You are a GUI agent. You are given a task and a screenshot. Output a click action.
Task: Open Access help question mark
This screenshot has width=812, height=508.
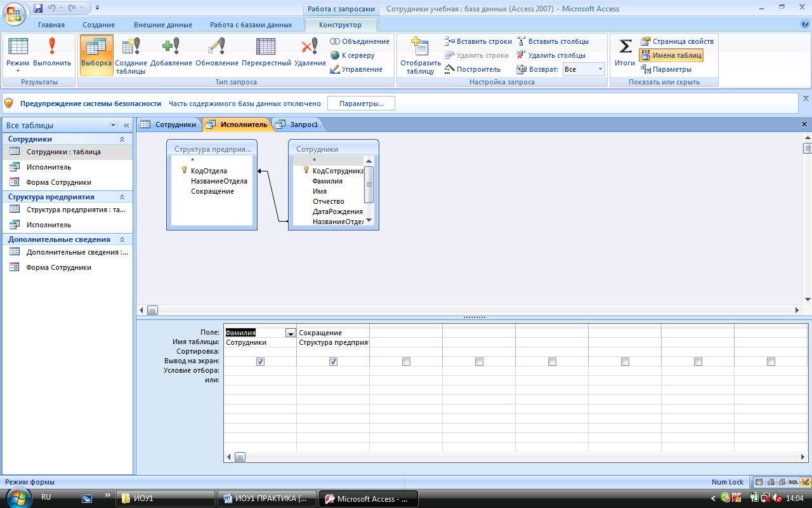(x=805, y=24)
